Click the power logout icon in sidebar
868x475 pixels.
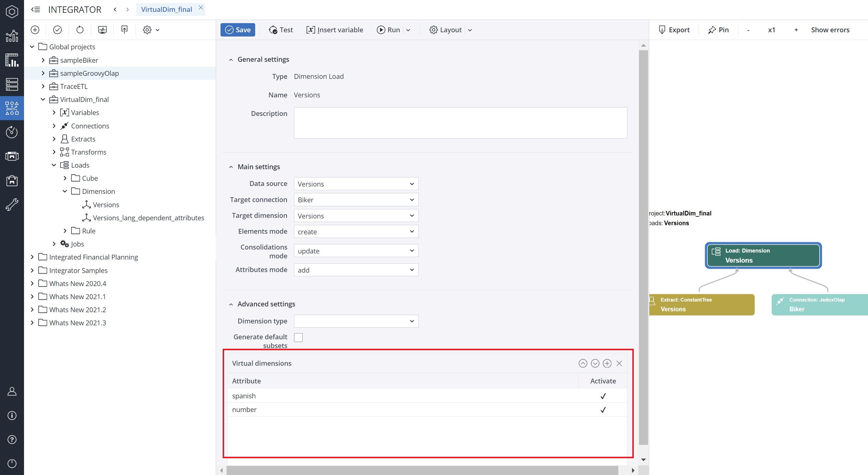[x=12, y=463]
